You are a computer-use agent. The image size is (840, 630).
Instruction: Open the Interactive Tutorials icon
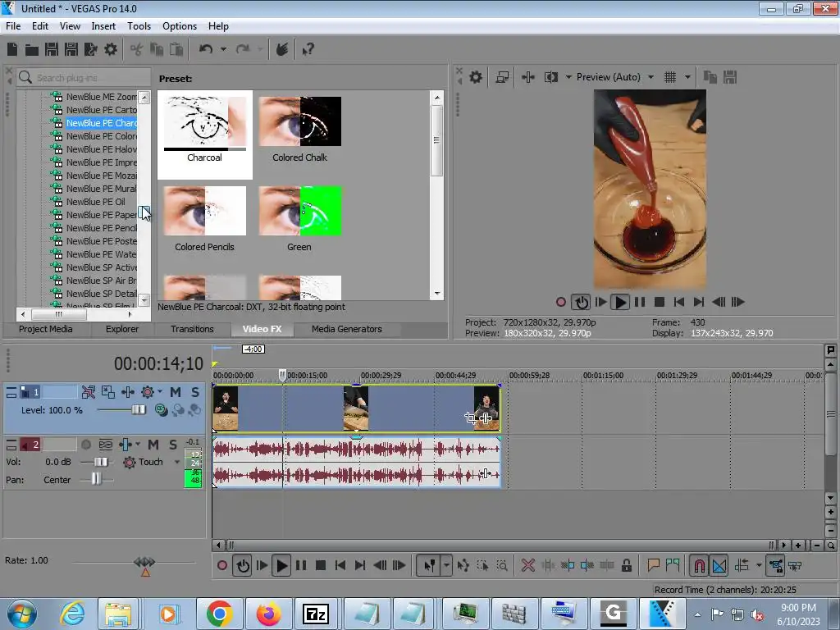(282, 50)
